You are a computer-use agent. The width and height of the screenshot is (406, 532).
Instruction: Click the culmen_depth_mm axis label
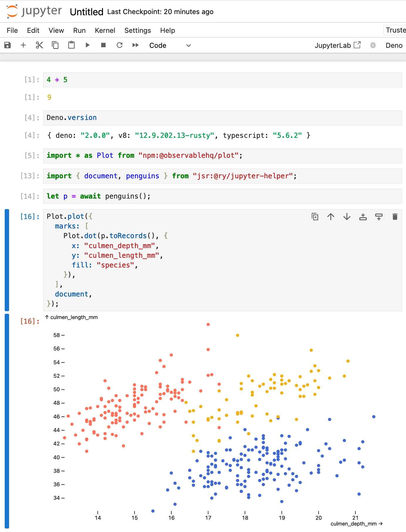356,523
